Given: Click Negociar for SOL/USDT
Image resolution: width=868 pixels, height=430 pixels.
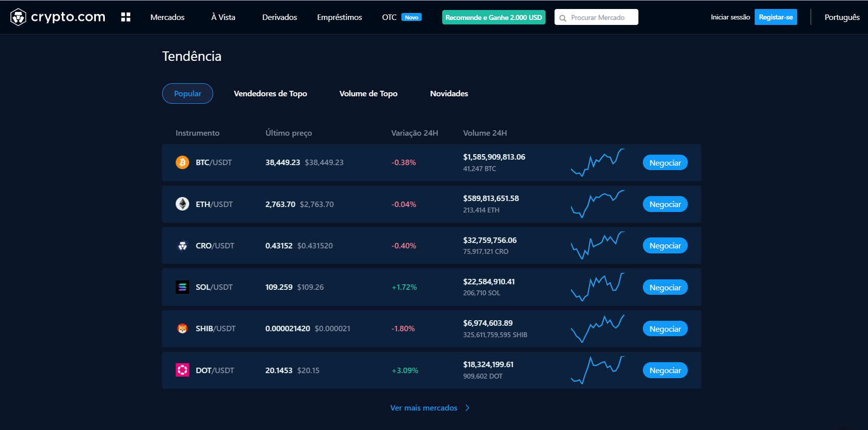Looking at the screenshot, I should (x=665, y=287).
